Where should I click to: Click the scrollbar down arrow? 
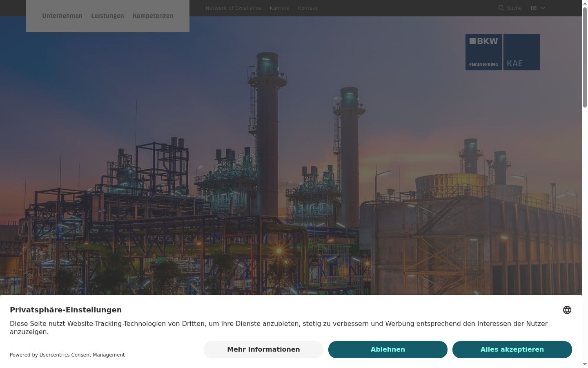click(x=585, y=364)
